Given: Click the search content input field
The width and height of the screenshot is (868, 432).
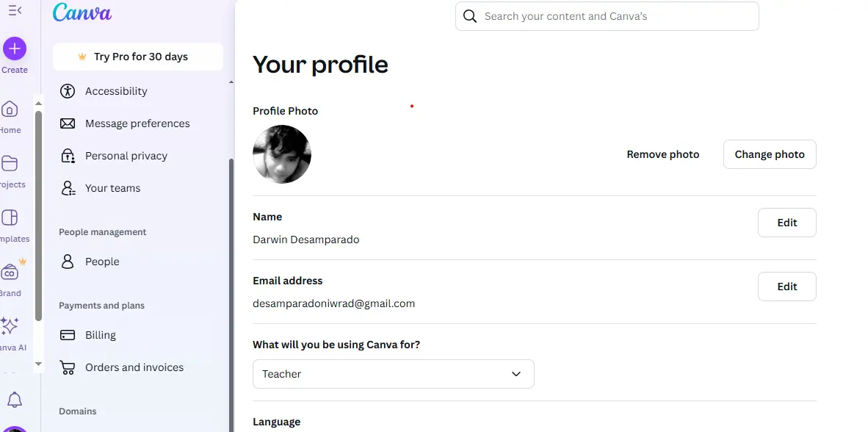Looking at the screenshot, I should click(607, 16).
